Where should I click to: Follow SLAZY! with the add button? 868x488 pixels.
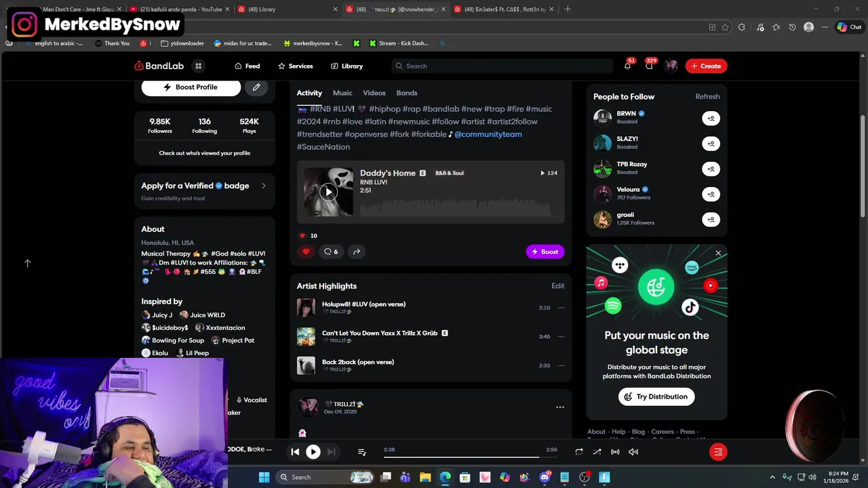point(711,144)
